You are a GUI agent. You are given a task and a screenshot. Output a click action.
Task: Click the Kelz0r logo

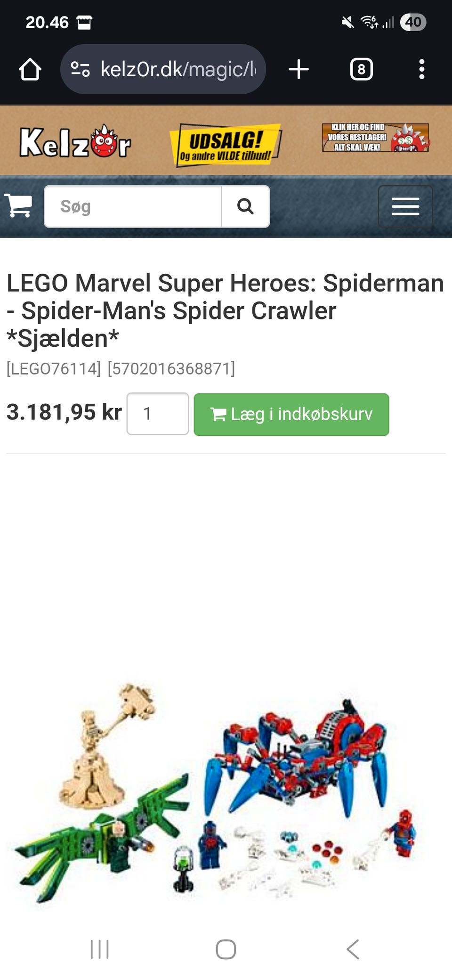(75, 141)
